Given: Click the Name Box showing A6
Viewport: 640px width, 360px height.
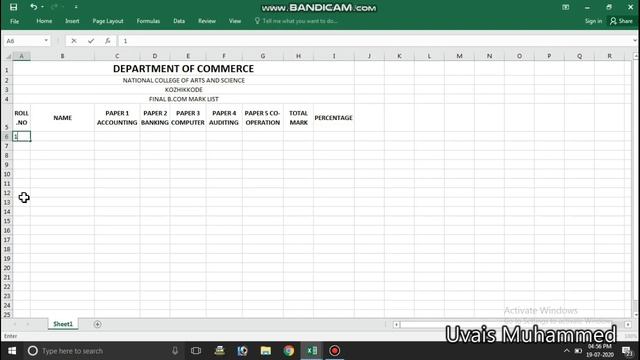Looking at the screenshot, I should (x=23, y=41).
